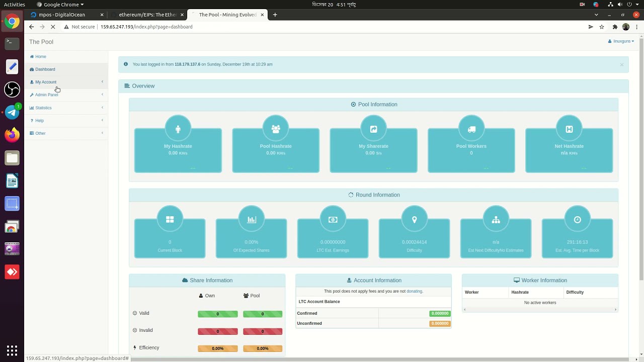The image size is (644, 362).
Task: Click the page vertical scrollbar
Action: tap(641, 159)
